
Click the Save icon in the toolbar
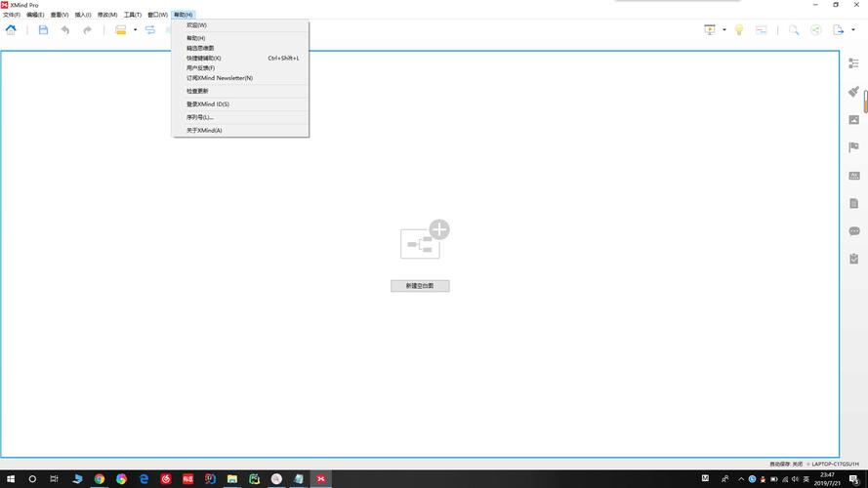43,30
